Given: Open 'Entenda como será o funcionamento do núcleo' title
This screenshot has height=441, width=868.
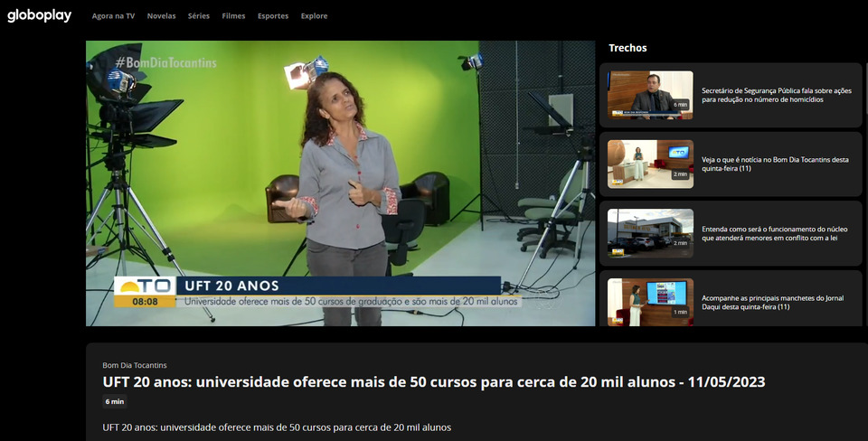Looking at the screenshot, I should (x=775, y=233).
